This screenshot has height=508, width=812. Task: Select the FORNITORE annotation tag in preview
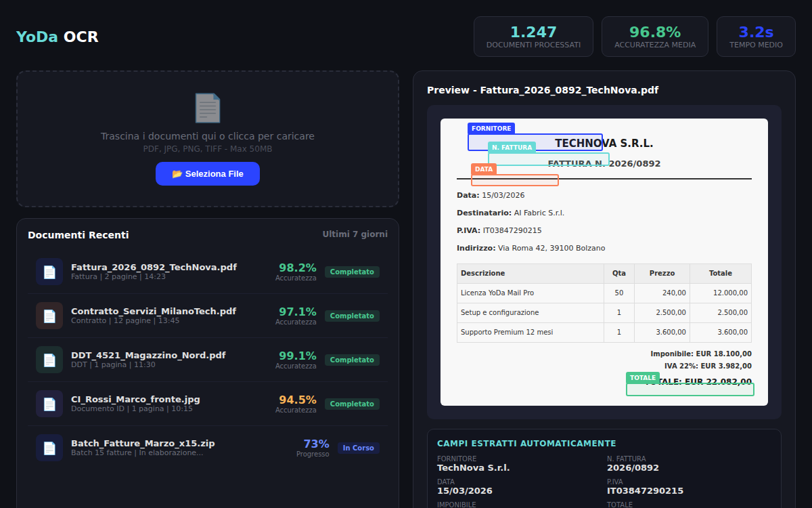tap(491, 128)
